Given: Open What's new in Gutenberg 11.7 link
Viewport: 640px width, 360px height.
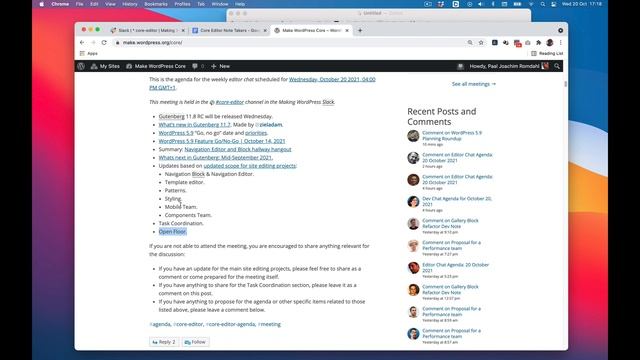Looking at the screenshot, I should [194, 124].
